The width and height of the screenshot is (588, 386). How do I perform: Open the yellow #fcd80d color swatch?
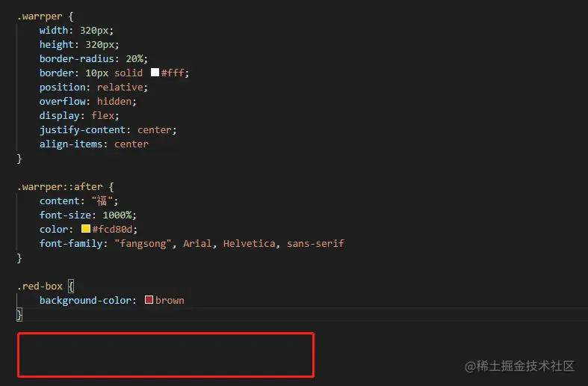click(x=86, y=229)
